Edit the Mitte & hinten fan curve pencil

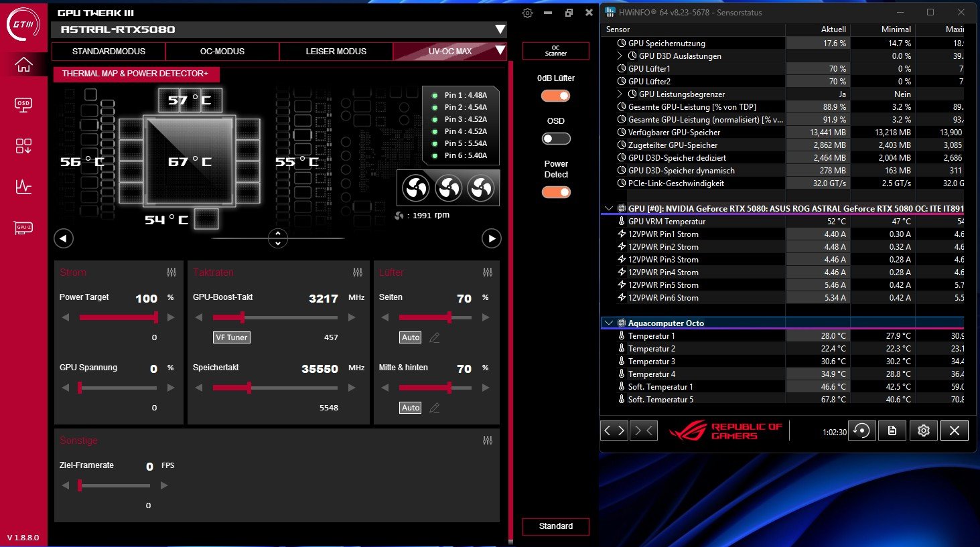pyautogui.click(x=435, y=407)
